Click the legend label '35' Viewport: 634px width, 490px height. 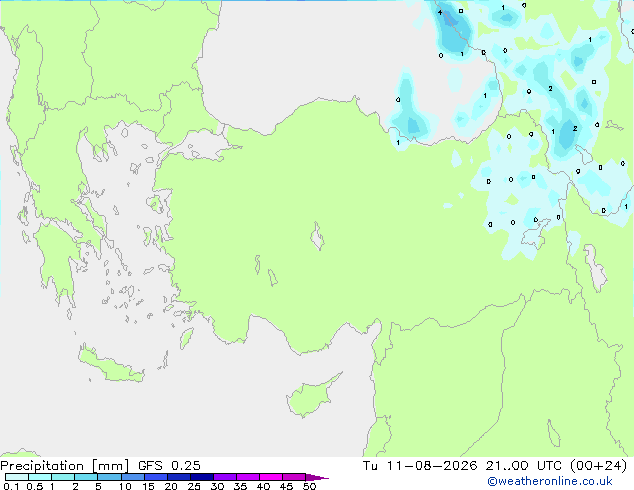click(x=240, y=486)
